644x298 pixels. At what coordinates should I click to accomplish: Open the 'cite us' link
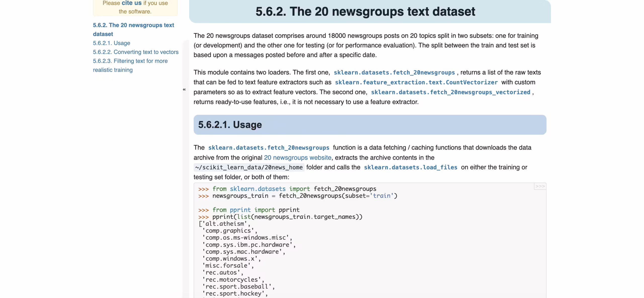click(132, 3)
